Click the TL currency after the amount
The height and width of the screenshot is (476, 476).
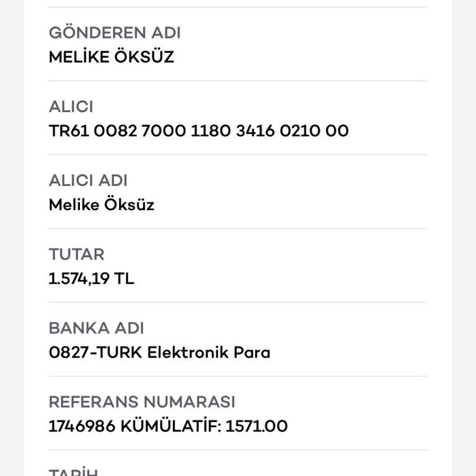(125, 278)
